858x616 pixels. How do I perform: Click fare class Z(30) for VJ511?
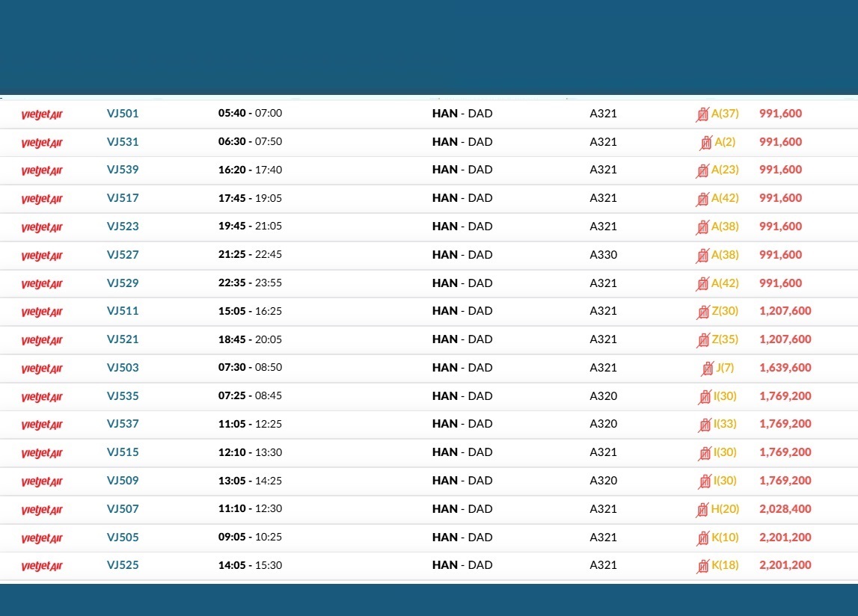coord(725,311)
